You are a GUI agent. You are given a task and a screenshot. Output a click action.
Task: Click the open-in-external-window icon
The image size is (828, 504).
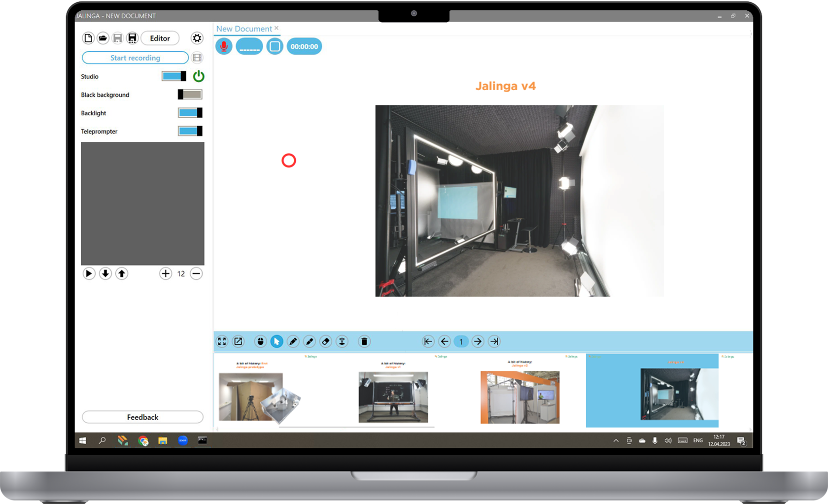[x=239, y=341]
